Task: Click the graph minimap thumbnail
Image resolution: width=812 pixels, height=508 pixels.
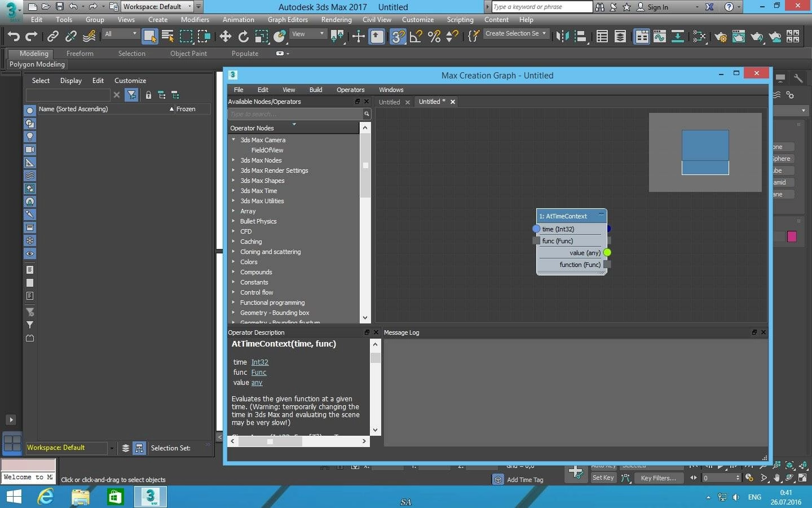Action: 705,152
